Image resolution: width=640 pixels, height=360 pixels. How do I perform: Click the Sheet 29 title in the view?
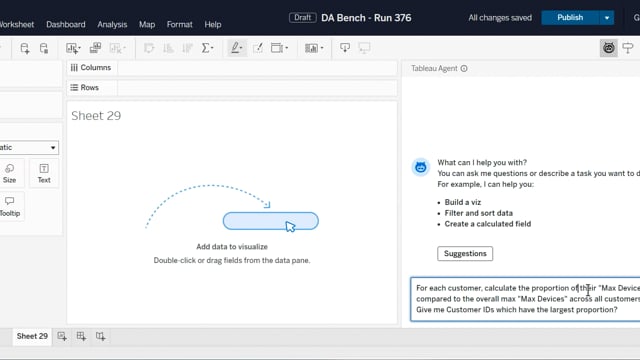click(x=96, y=116)
